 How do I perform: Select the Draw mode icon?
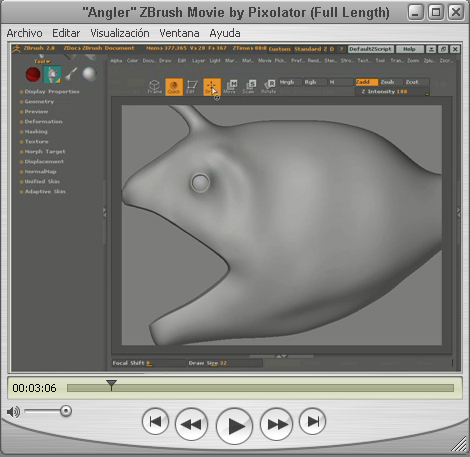tap(212, 87)
